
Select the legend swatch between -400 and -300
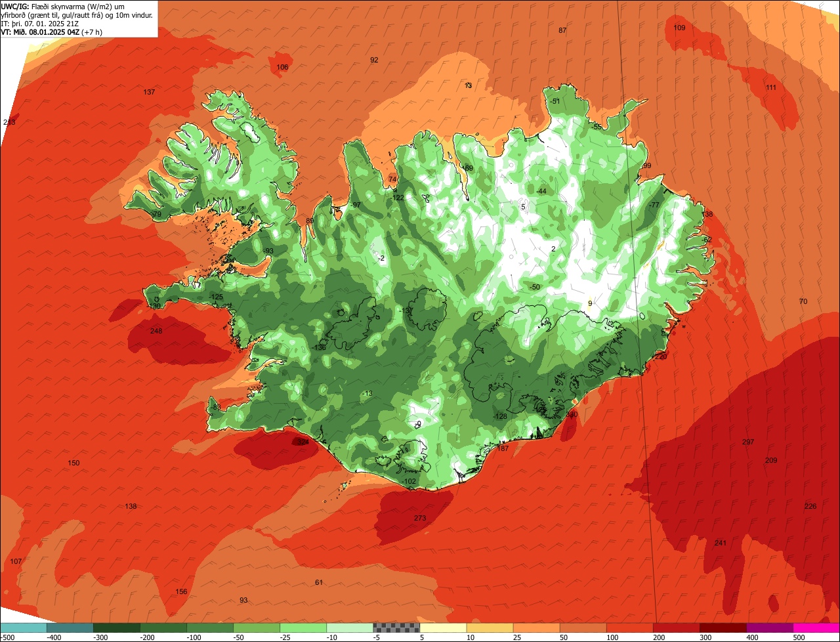(x=70, y=628)
